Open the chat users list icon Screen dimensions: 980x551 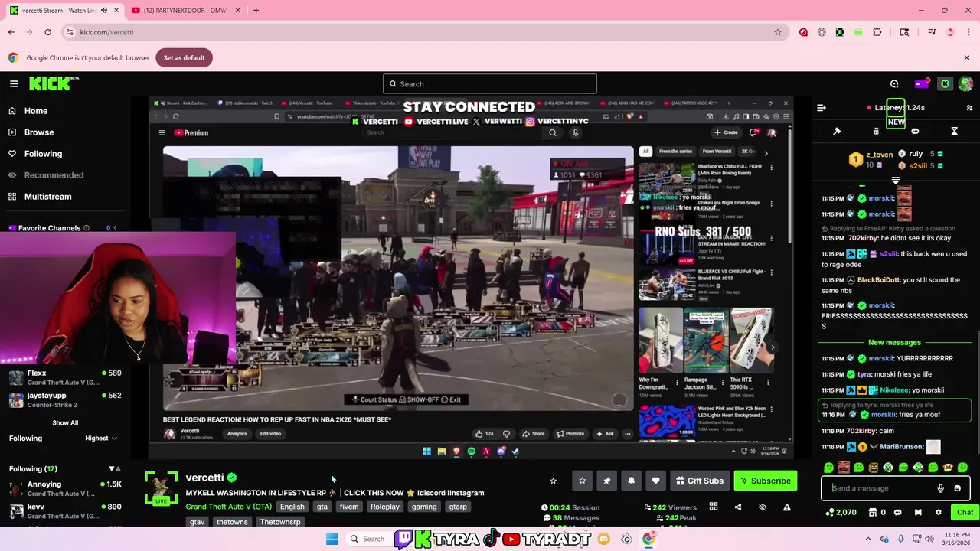pos(969,108)
